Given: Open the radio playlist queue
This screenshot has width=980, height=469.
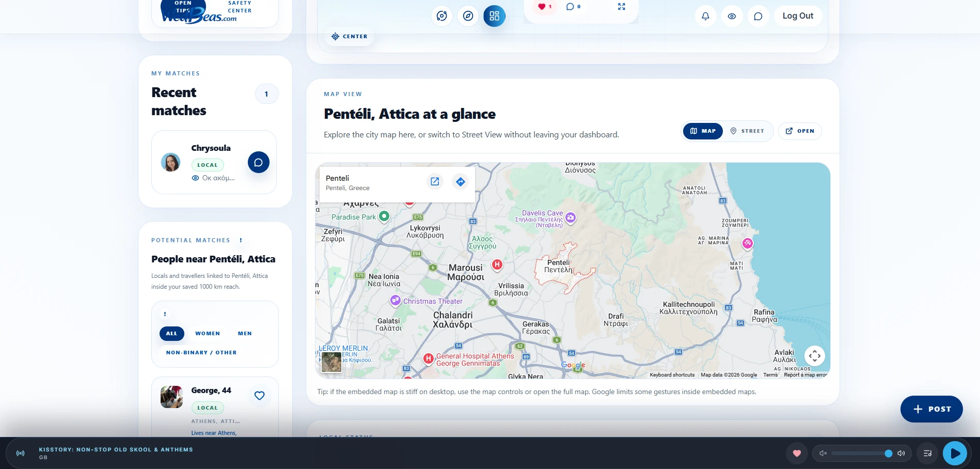Looking at the screenshot, I should [x=927, y=454].
